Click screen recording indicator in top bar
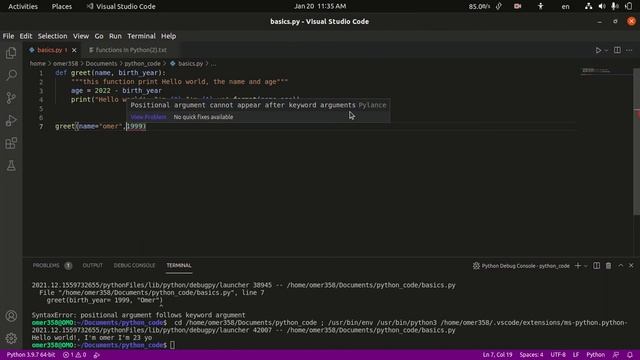This screenshot has height=360, width=640. [518, 6]
